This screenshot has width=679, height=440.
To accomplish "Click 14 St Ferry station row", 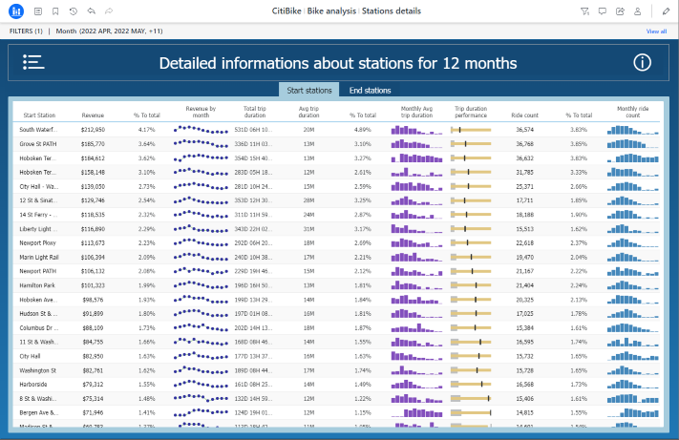I will click(x=336, y=215).
